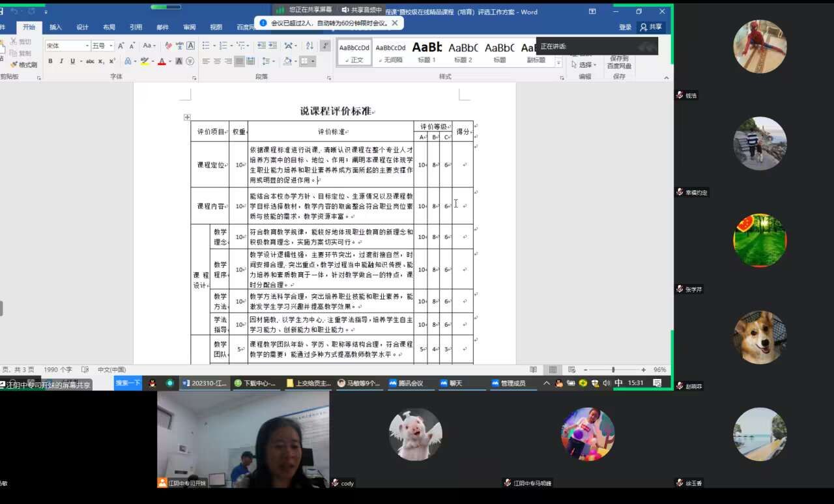
Task: Open the Review (审阅) ribbon tab
Action: (x=189, y=27)
